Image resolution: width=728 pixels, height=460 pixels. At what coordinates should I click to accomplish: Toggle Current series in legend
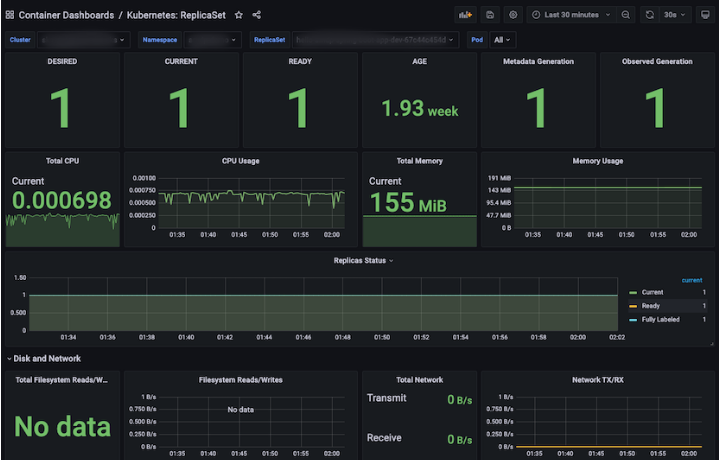[x=651, y=292]
